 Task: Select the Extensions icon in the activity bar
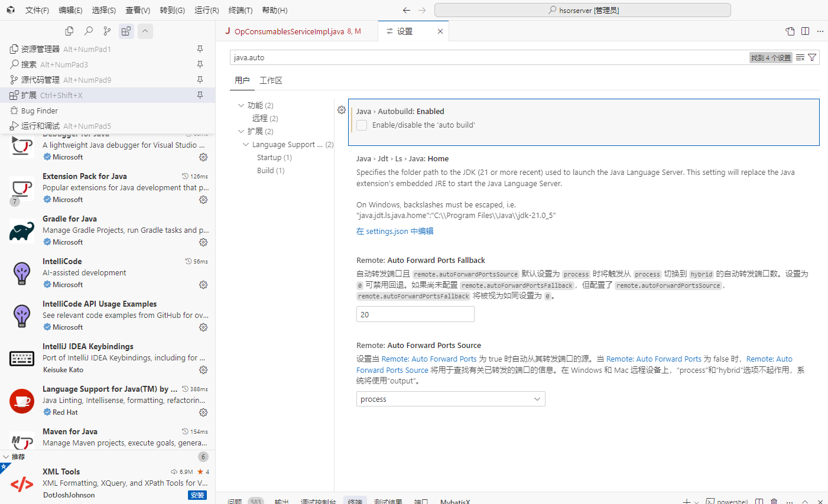point(126,31)
